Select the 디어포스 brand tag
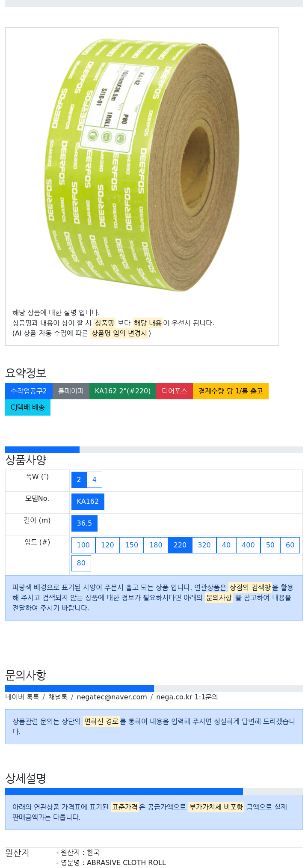 tap(175, 391)
